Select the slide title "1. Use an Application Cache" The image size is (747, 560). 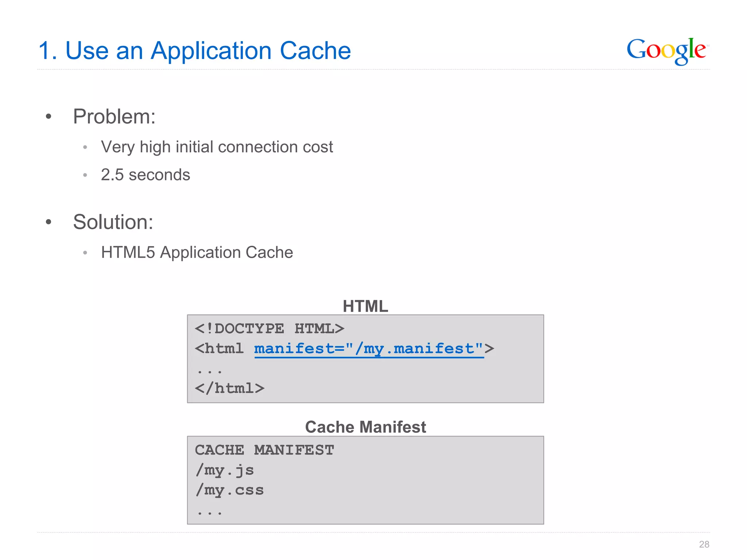[x=195, y=50]
